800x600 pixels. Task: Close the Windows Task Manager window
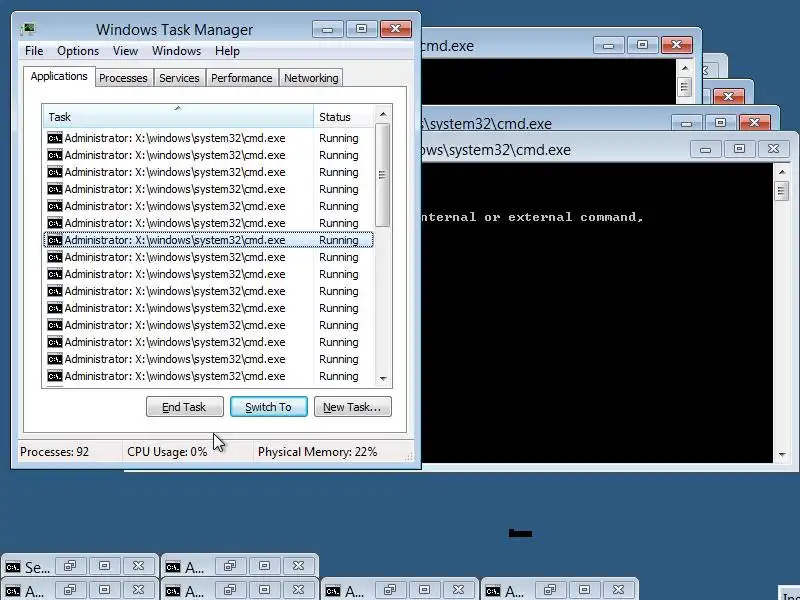click(x=395, y=29)
